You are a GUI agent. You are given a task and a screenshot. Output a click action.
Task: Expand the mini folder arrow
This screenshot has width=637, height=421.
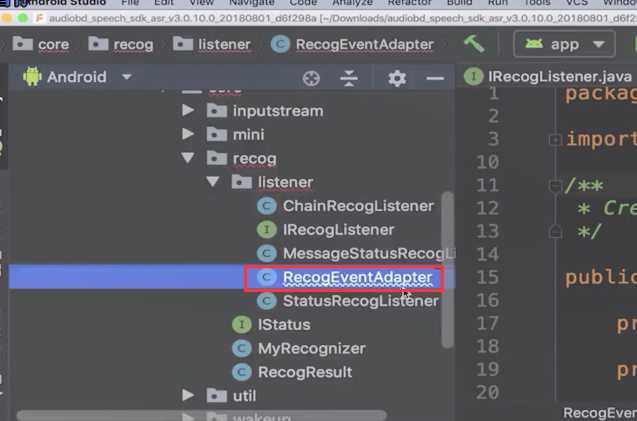coord(188,134)
